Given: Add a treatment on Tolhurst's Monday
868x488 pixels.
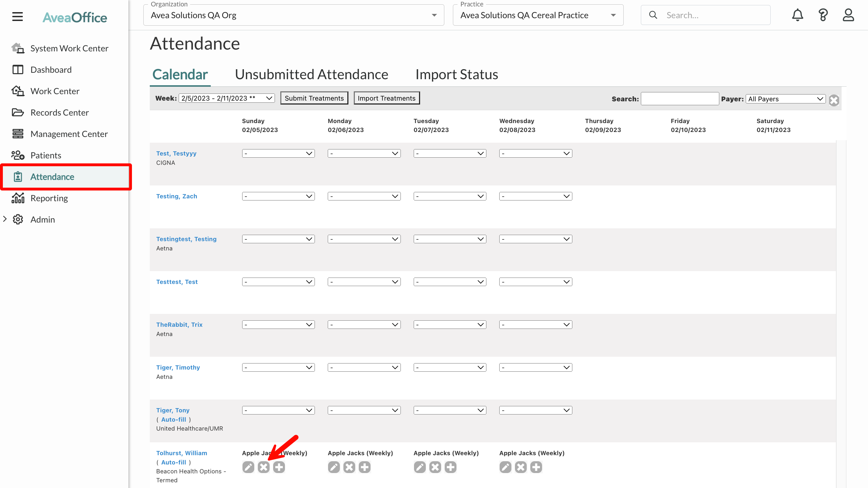Looking at the screenshot, I should (x=364, y=467).
